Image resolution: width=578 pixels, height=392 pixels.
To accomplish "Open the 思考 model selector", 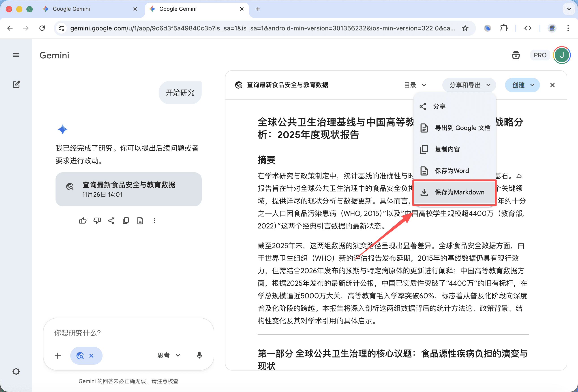I will [x=169, y=355].
